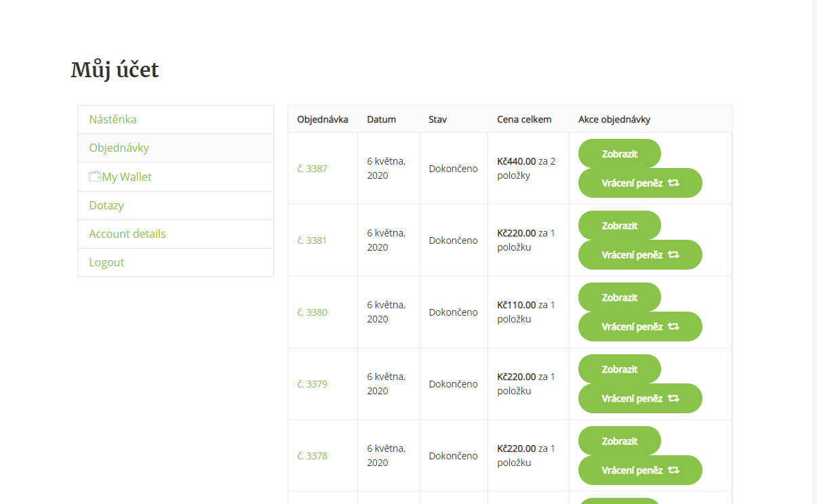This screenshot has height=504, width=817.
Task: Click the Objednávka column header
Action: 323,119
